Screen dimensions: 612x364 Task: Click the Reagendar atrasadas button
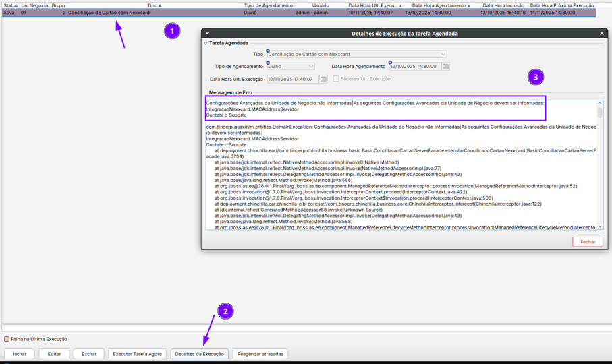pos(260,354)
